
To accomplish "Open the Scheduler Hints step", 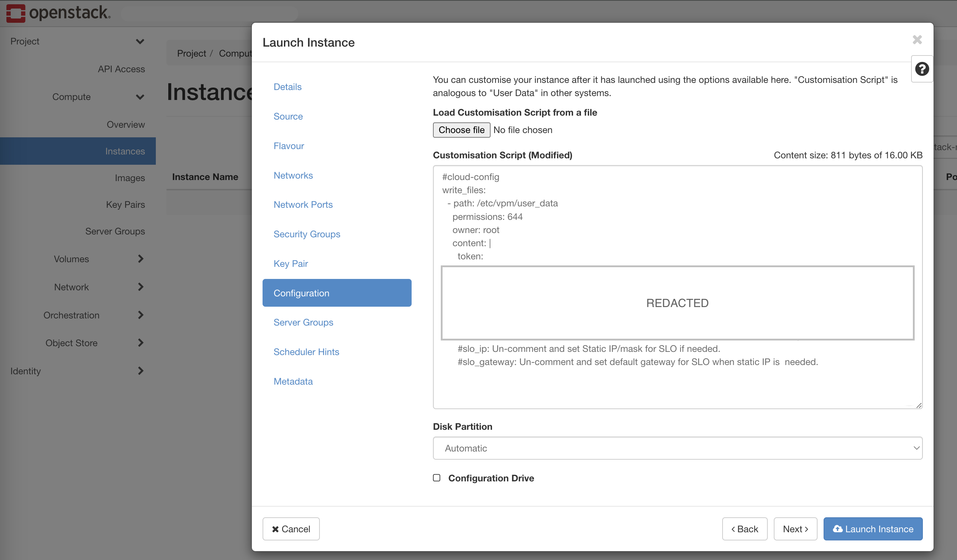I will (x=306, y=352).
